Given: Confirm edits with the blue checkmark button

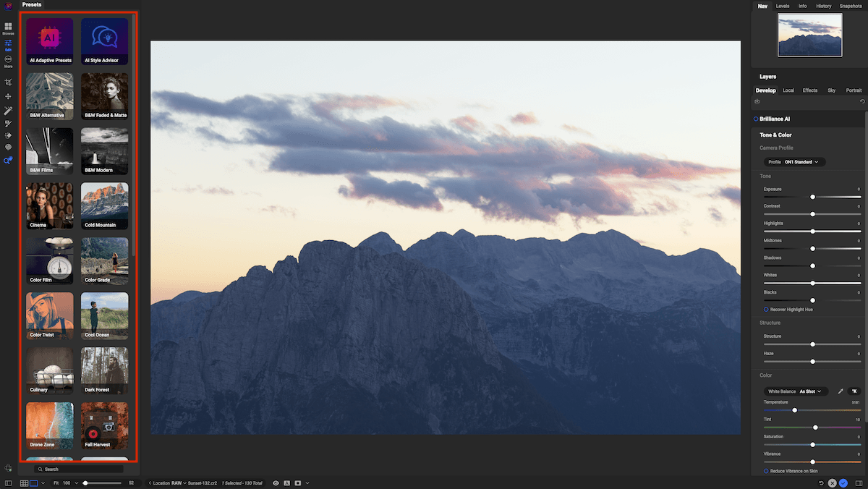Looking at the screenshot, I should pyautogui.click(x=843, y=483).
